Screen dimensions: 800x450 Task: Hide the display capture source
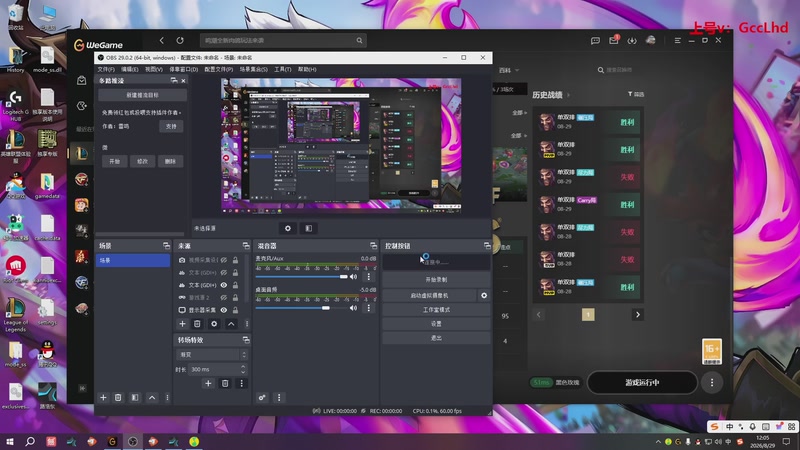click(223, 310)
